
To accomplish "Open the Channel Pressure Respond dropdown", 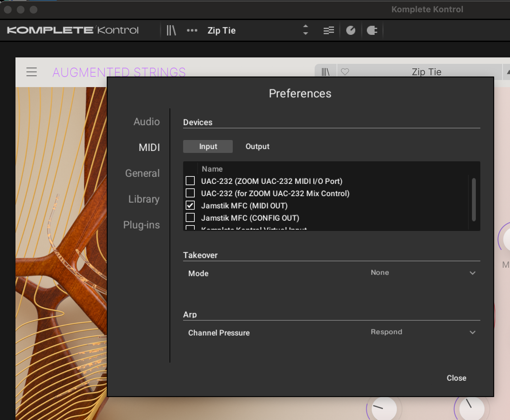I will [x=423, y=332].
